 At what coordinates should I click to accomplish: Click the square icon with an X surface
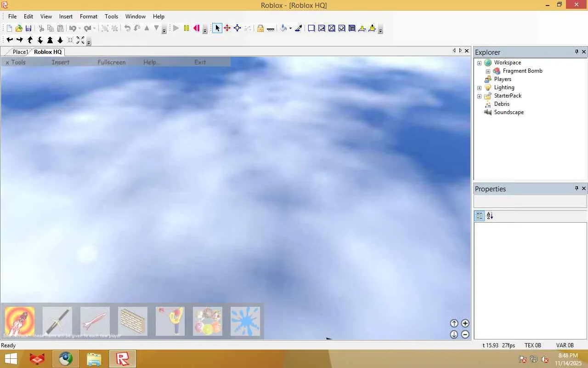point(332,29)
